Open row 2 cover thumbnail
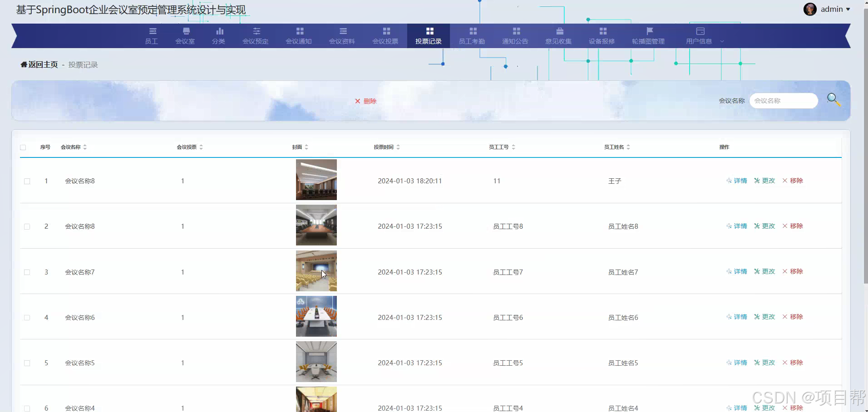868x412 pixels. tap(316, 225)
